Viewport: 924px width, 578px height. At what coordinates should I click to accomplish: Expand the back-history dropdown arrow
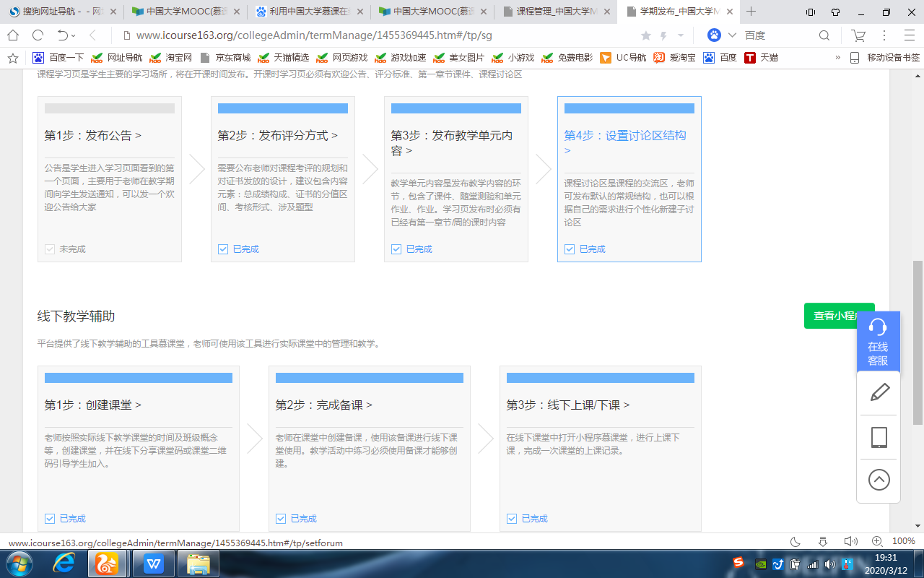pos(73,35)
